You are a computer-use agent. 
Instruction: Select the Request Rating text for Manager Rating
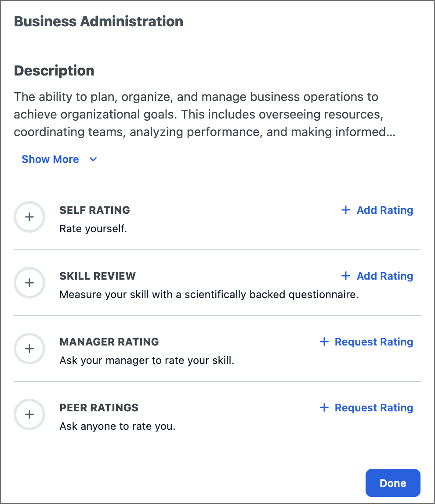[374, 342]
